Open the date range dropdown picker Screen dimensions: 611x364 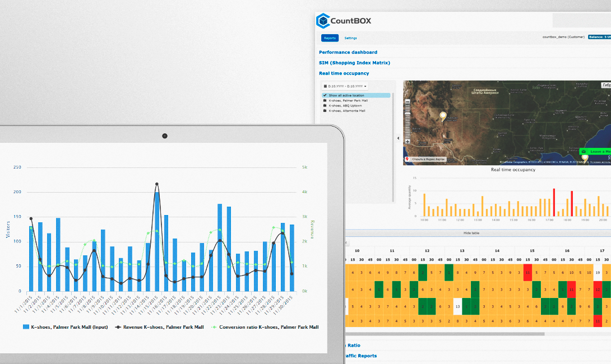(x=345, y=86)
